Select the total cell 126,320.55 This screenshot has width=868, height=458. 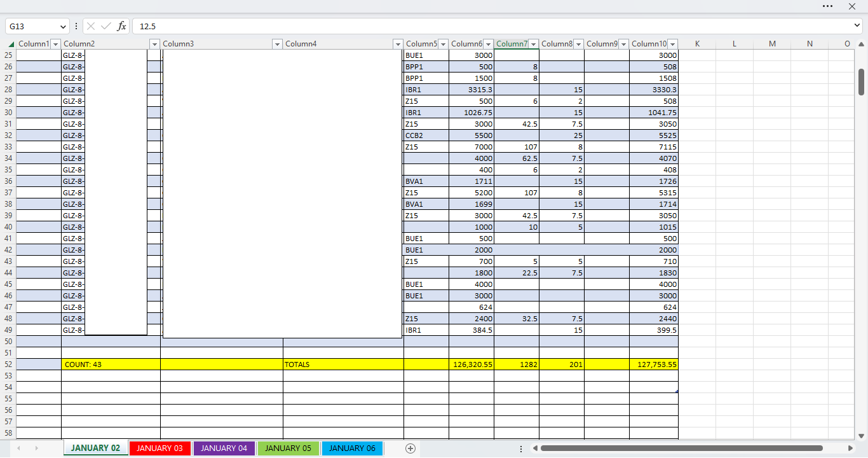(x=471, y=364)
